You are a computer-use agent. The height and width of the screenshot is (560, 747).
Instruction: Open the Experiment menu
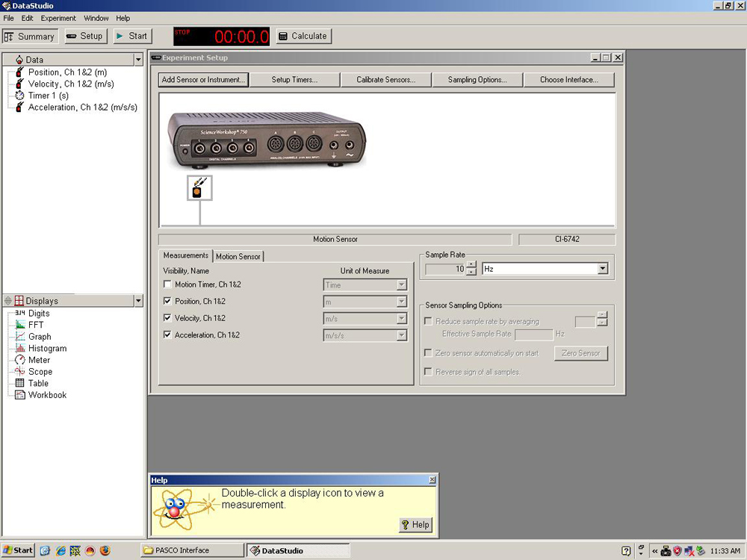58,18
